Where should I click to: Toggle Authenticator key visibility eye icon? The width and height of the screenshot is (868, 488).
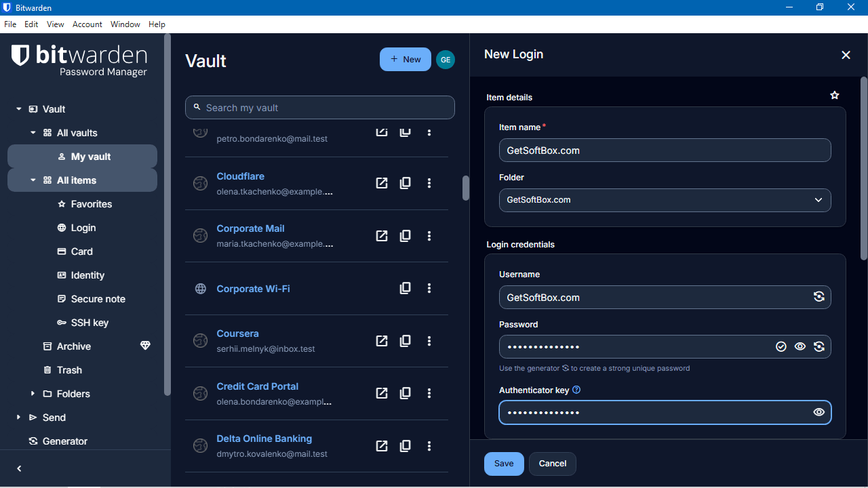coord(819,412)
